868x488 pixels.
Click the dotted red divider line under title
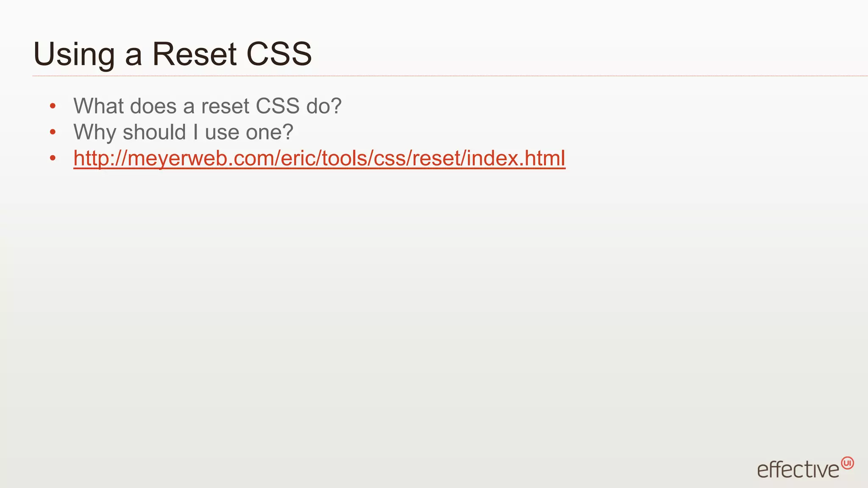pos(450,76)
